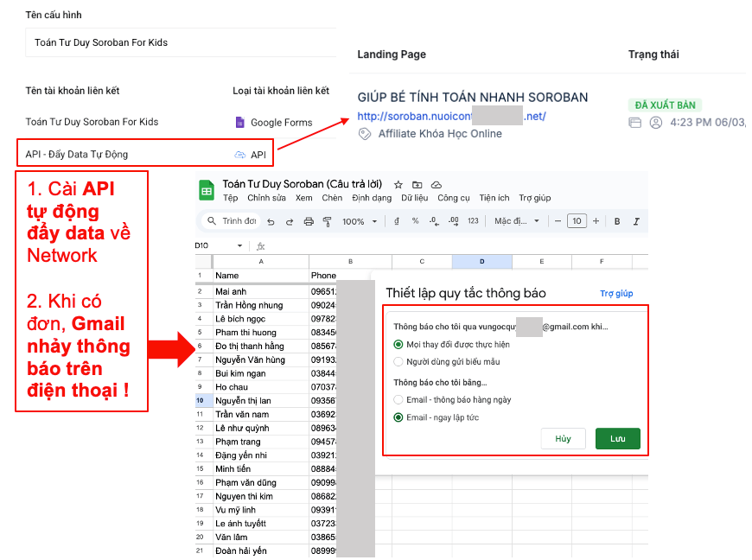Toggle italic formatting
752x560 pixels.
click(636, 221)
